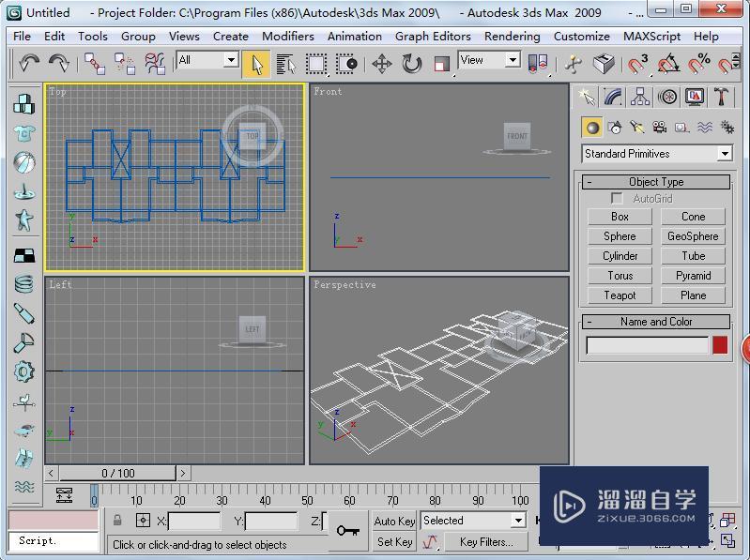The width and height of the screenshot is (750, 560).
Task: Activate Select and Rotate tool
Action: point(412,64)
